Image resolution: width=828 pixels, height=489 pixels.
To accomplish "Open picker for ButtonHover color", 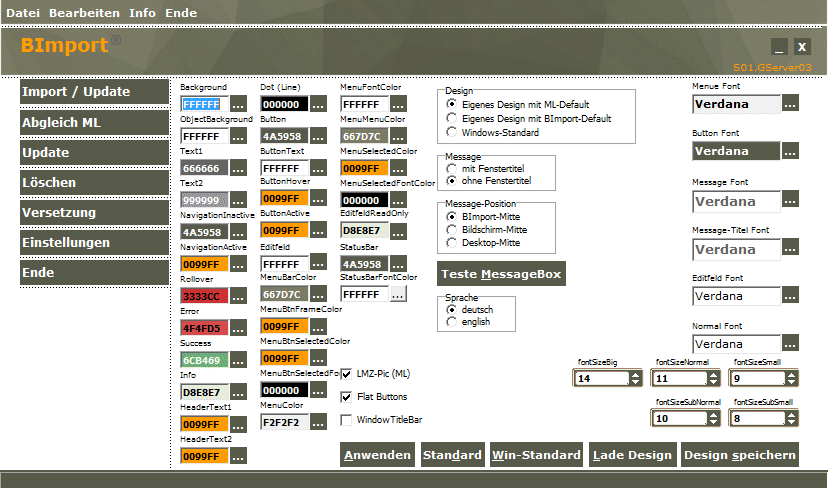I will (318, 198).
